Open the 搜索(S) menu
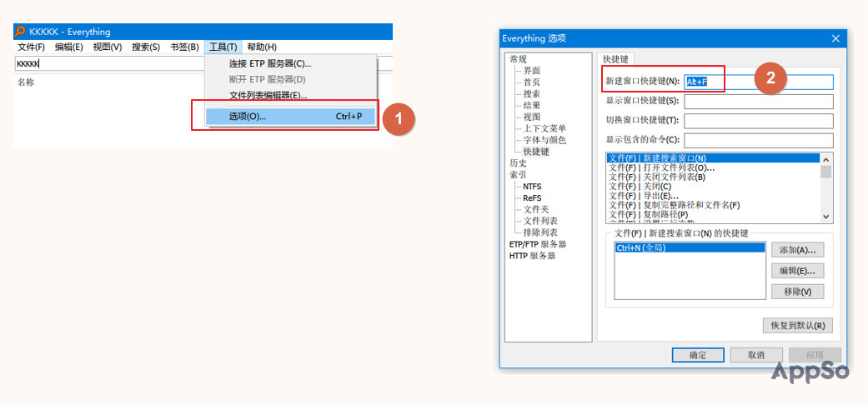The width and height of the screenshot is (868, 405). (x=146, y=47)
